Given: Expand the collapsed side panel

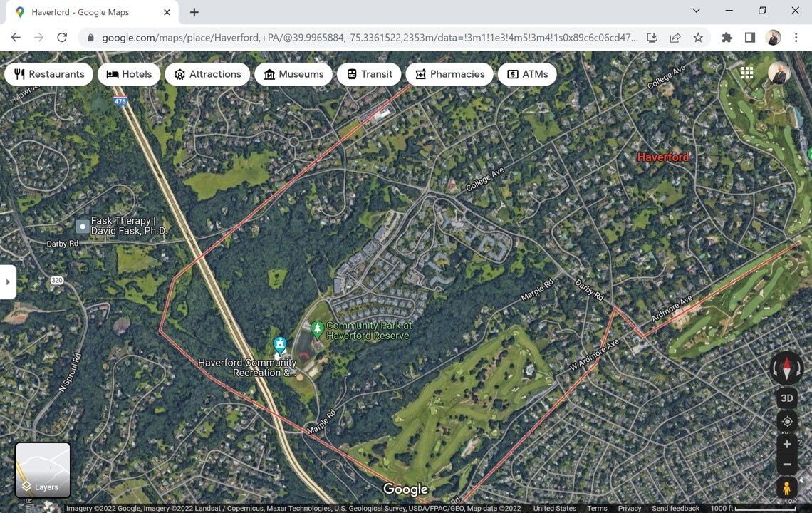Looking at the screenshot, I should pos(8,281).
